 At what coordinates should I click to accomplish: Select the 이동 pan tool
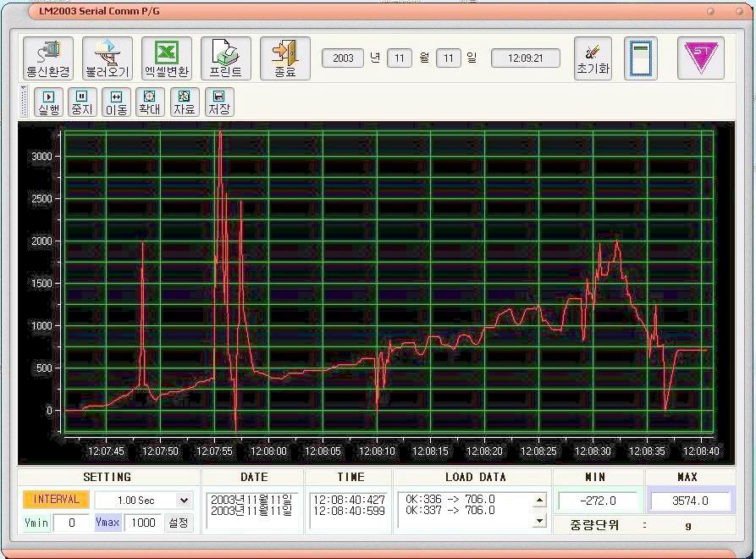(116, 102)
